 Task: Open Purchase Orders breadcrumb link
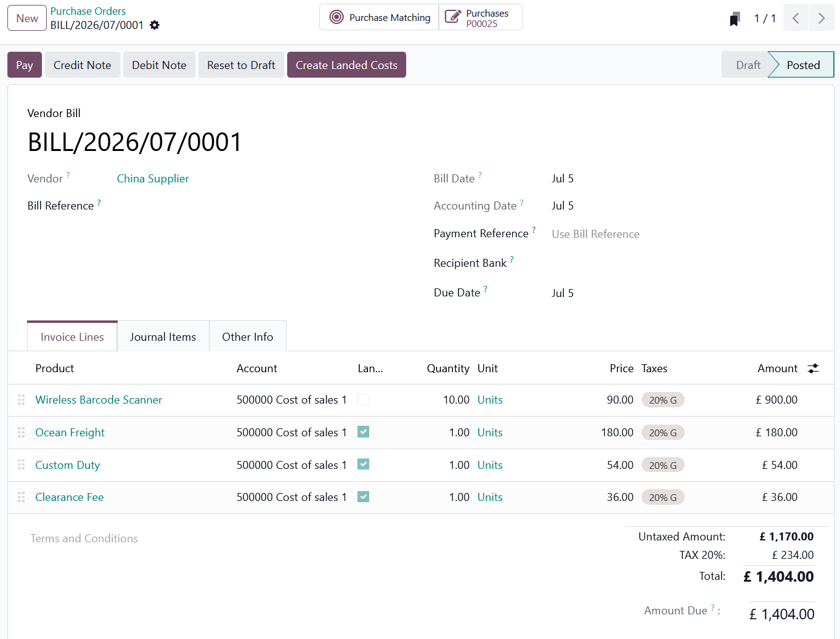click(88, 11)
